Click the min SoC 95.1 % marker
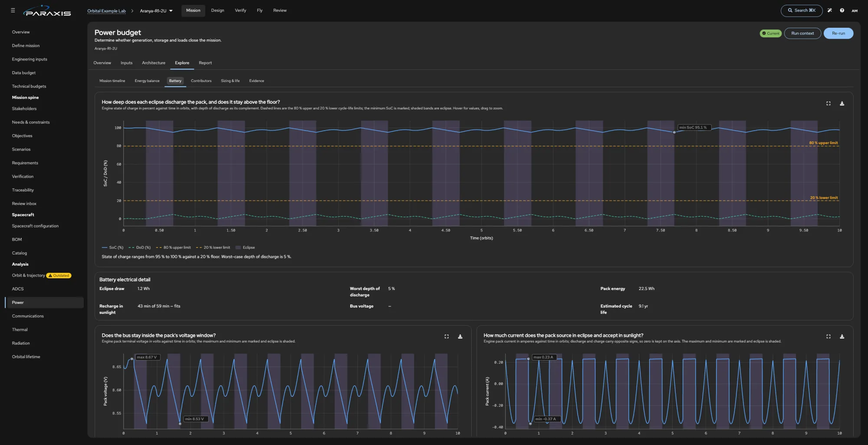 (x=674, y=132)
